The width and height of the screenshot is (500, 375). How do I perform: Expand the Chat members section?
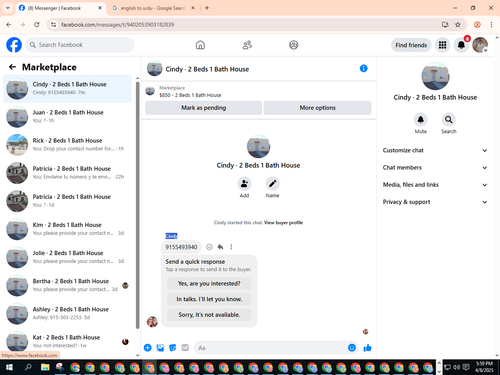click(x=435, y=168)
